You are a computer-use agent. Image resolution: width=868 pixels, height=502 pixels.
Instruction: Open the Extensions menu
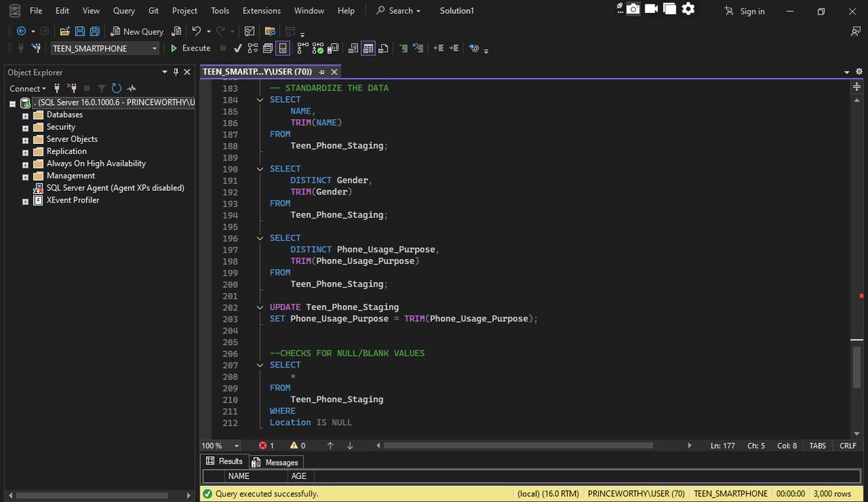click(x=261, y=11)
